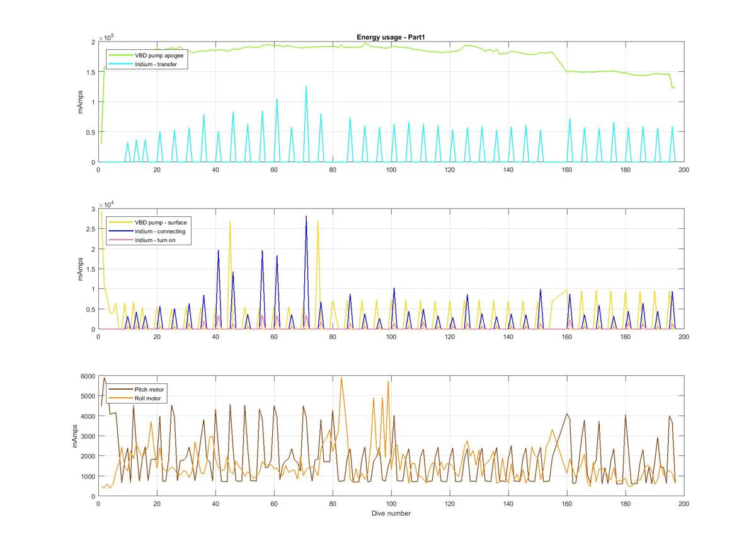Click the brown line sample in bottom legend
The image size is (756, 558).
[121, 390]
